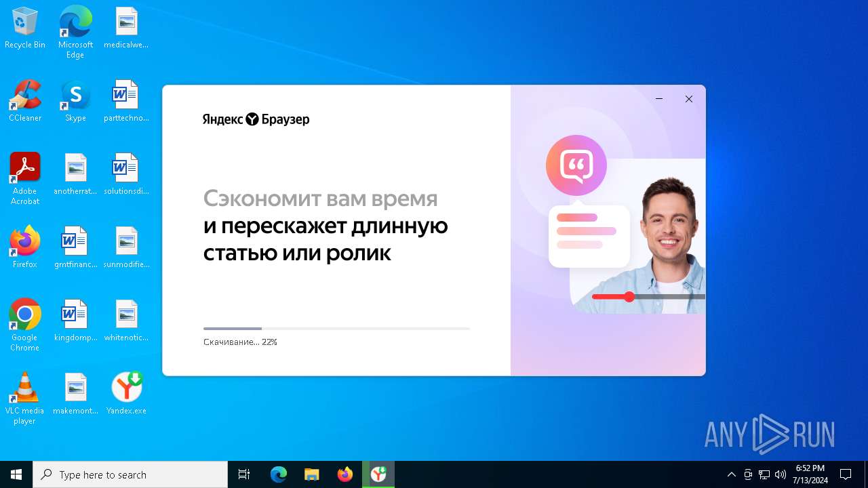Click the red video slider knob

click(x=629, y=297)
